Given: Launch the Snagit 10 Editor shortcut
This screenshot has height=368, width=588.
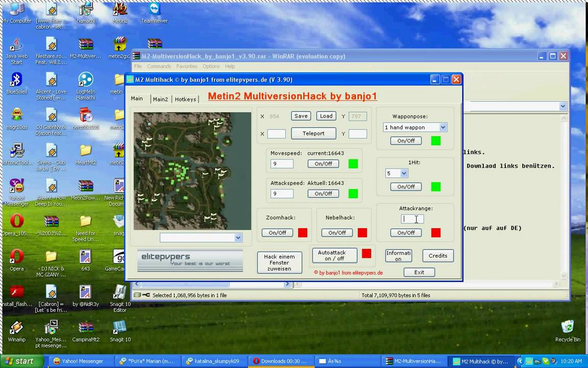Looking at the screenshot, I should (120, 298).
